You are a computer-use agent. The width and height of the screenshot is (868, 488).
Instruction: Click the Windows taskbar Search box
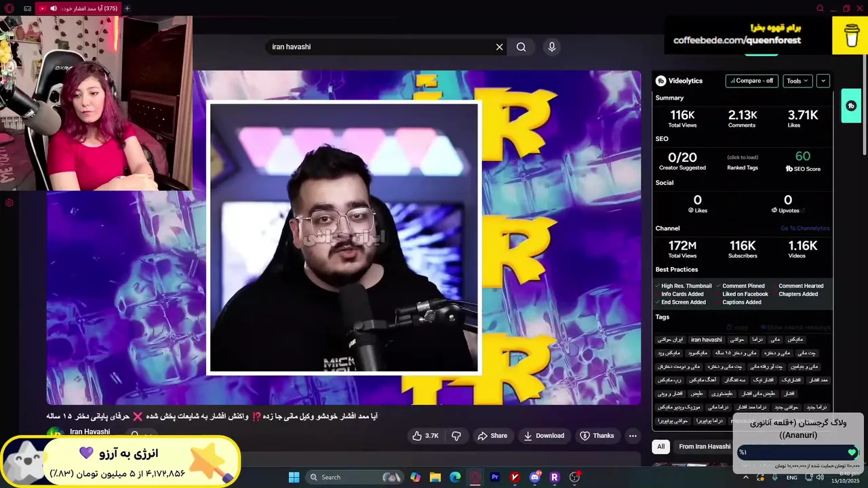point(354,477)
